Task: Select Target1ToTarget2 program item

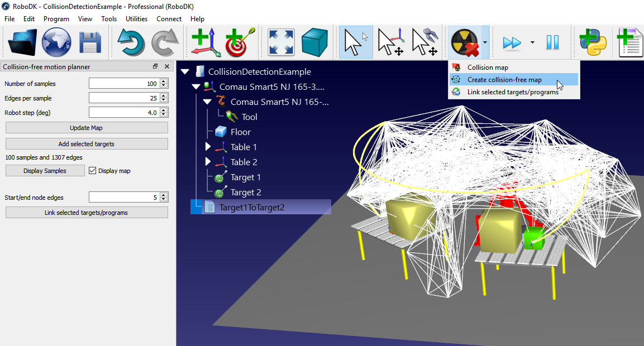Action: click(x=252, y=207)
